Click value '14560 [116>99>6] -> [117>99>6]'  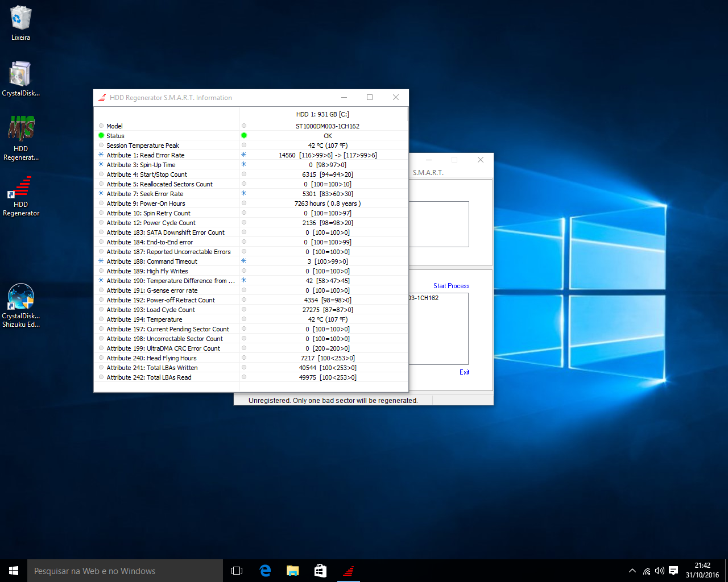click(x=328, y=155)
